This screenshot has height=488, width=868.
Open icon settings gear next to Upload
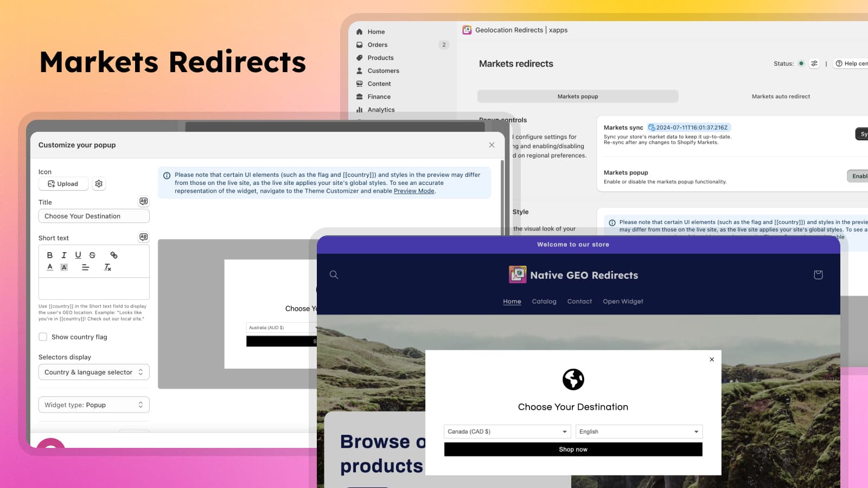pos(99,184)
